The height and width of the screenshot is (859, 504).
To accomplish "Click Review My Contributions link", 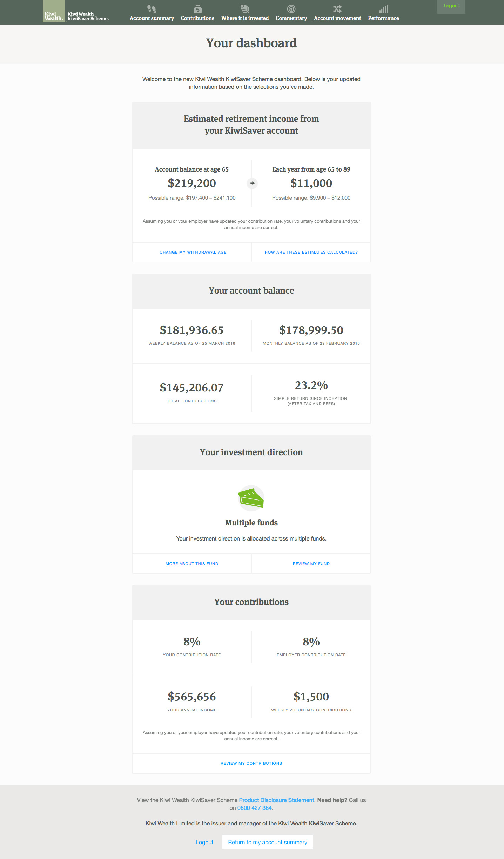I will [251, 763].
